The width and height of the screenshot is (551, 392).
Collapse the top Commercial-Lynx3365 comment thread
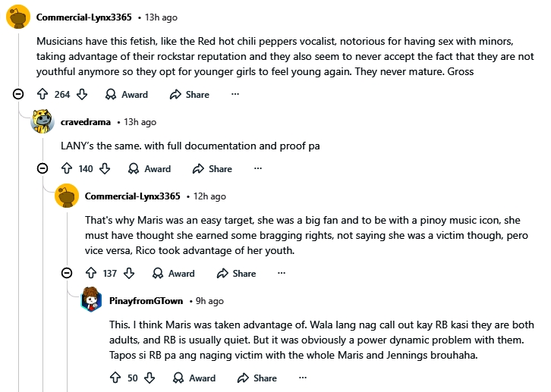pyautogui.click(x=18, y=95)
